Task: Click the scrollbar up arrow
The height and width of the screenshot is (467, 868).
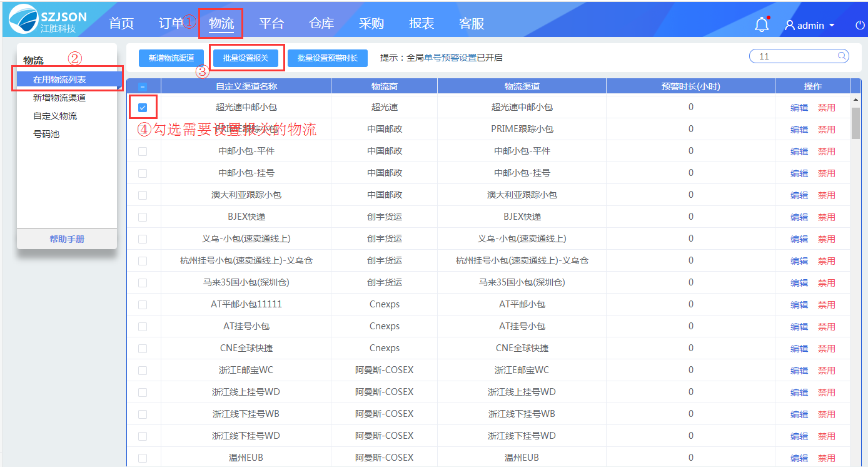Action: coord(855,100)
